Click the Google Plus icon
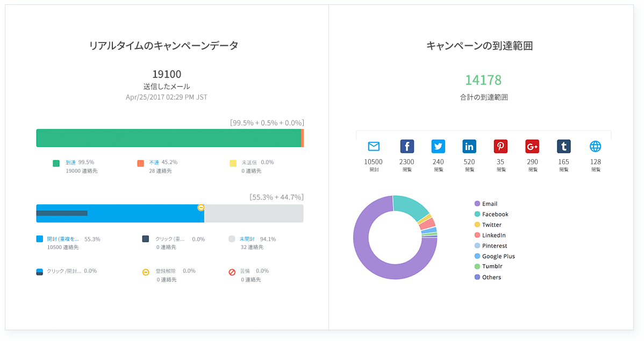The image size is (644, 341). 532,146
